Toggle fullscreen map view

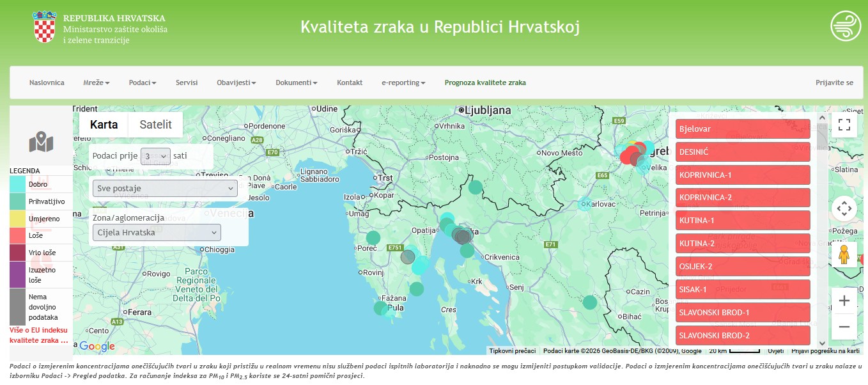(x=844, y=125)
